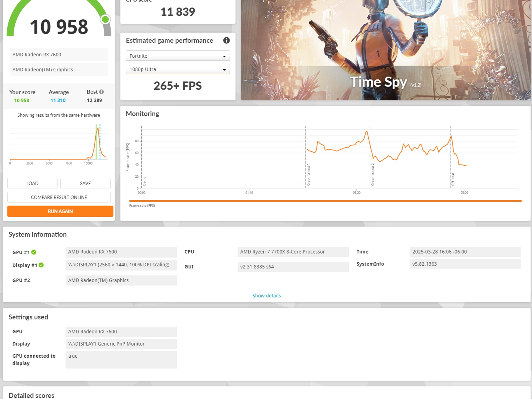Viewport: 532px width, 399px height.
Task: Click the orange RUN AGAIN button
Action: (60, 211)
